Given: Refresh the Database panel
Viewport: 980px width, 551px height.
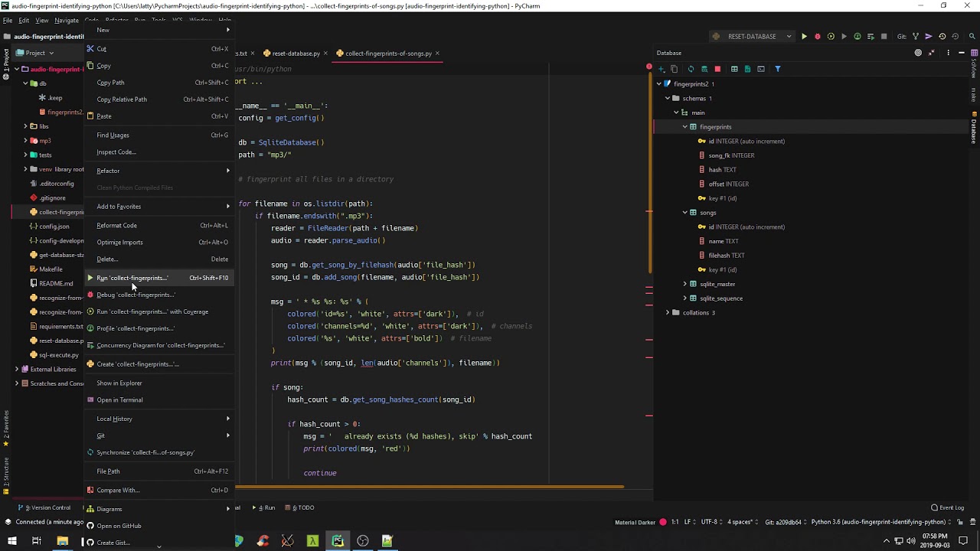Looking at the screenshot, I should pos(691,69).
